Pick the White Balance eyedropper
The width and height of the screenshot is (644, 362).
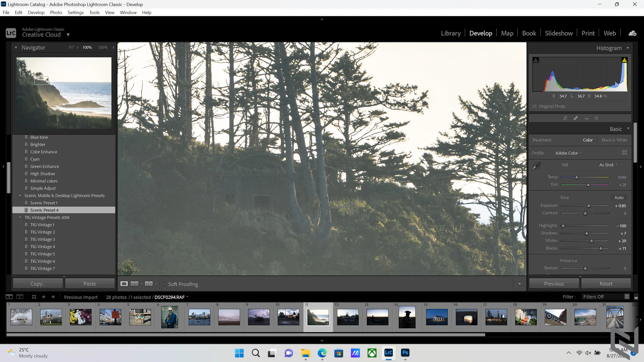coord(537,165)
